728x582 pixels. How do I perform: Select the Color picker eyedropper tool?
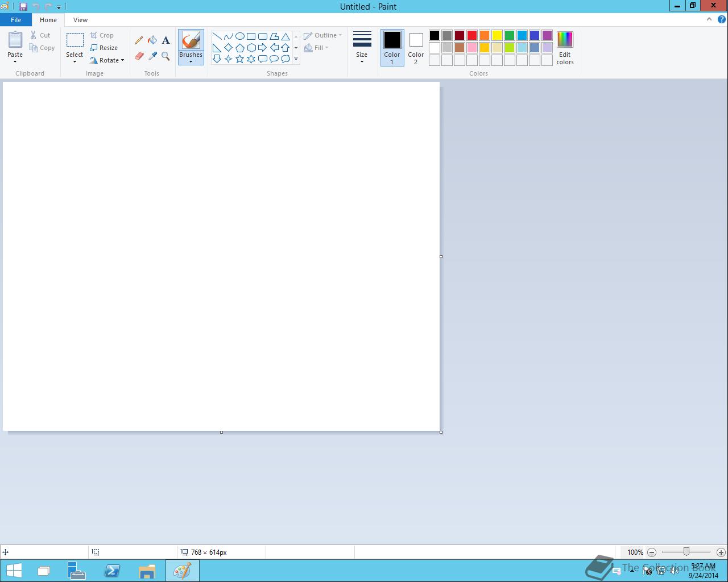pos(152,56)
